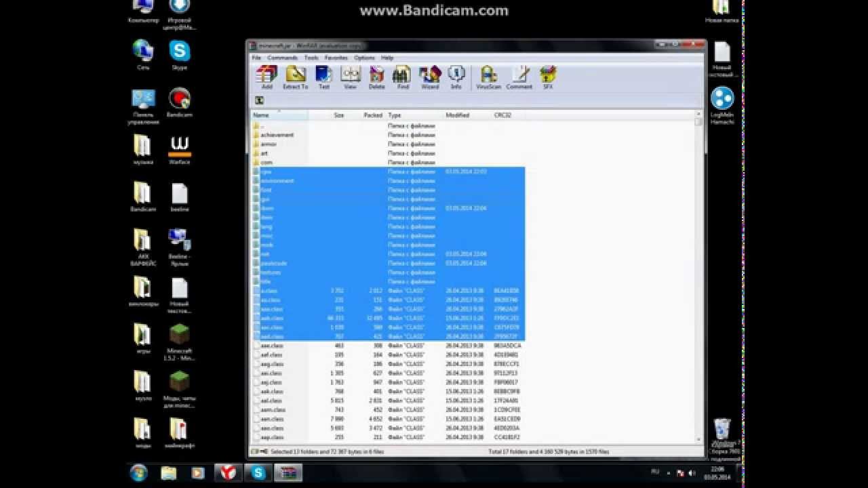Go up one level using the toolbar button
The height and width of the screenshot is (488, 868).
259,100
